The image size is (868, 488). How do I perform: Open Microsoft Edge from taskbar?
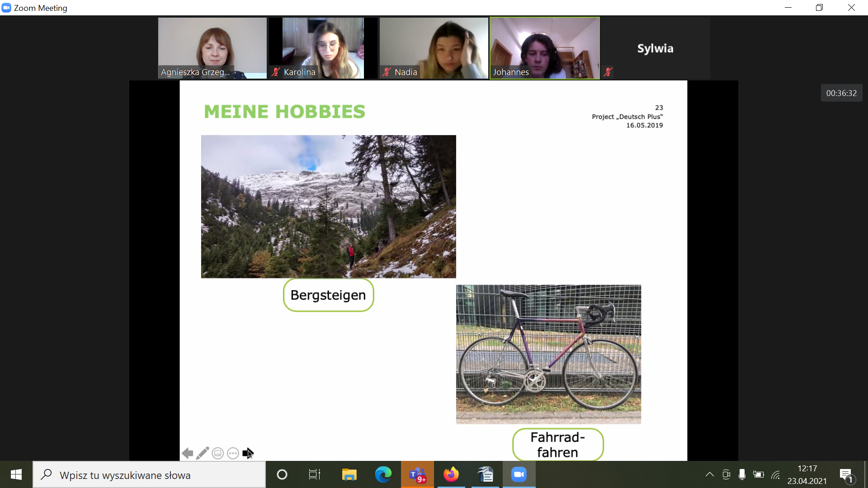coord(383,474)
